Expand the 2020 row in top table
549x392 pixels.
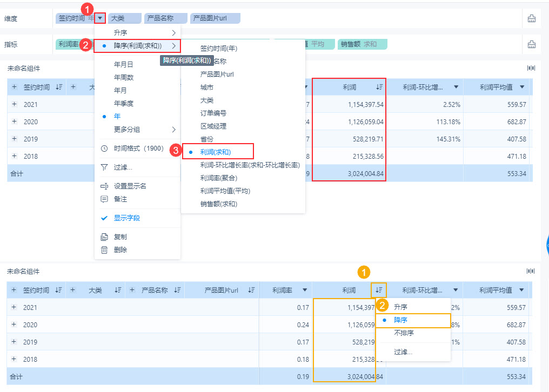(14, 121)
